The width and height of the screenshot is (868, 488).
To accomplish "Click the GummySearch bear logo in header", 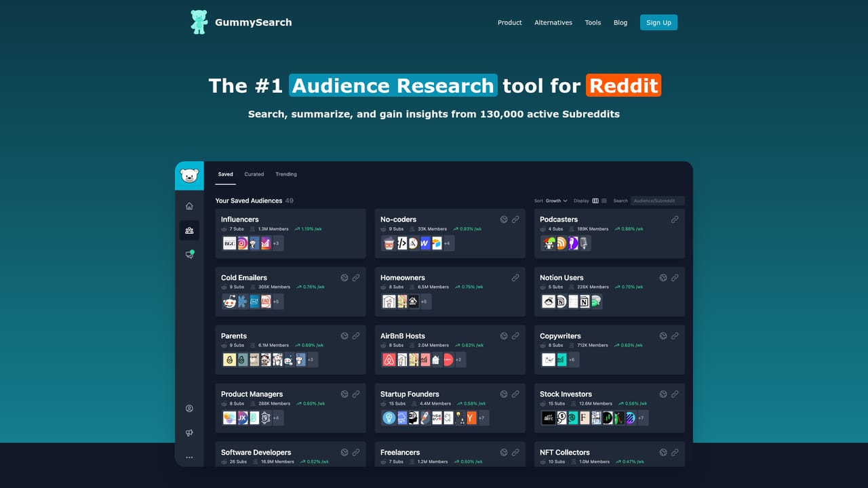I will point(199,22).
